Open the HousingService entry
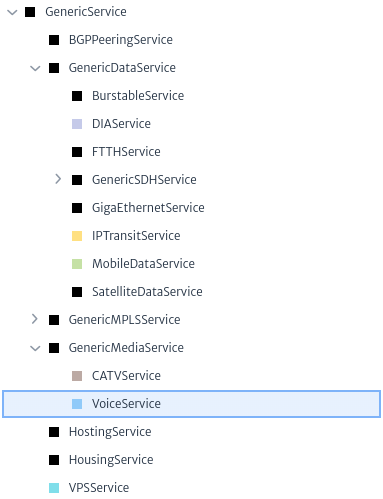 [x=111, y=460]
